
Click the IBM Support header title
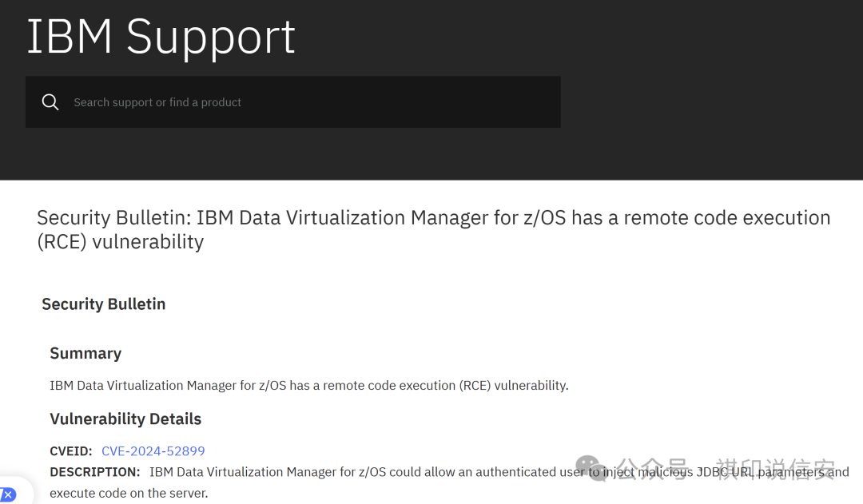coord(161,36)
